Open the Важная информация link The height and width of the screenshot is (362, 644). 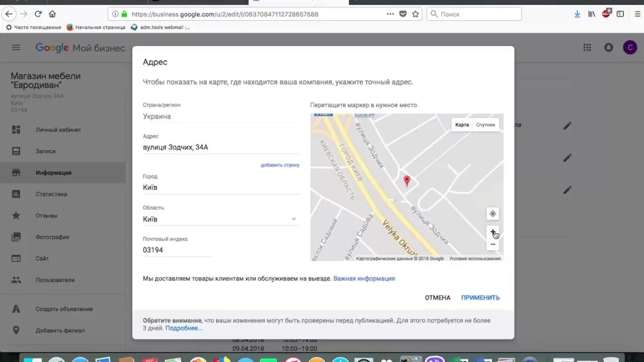pos(364,279)
